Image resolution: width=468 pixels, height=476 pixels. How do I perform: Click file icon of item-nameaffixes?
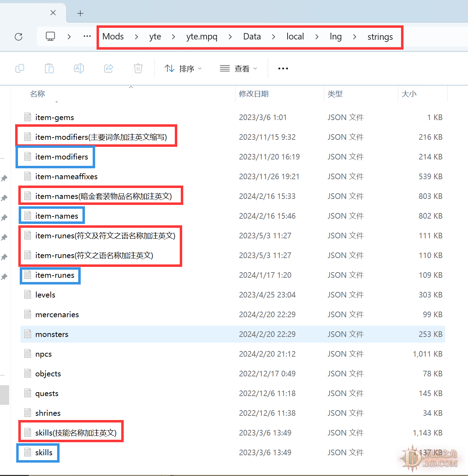tap(28, 176)
